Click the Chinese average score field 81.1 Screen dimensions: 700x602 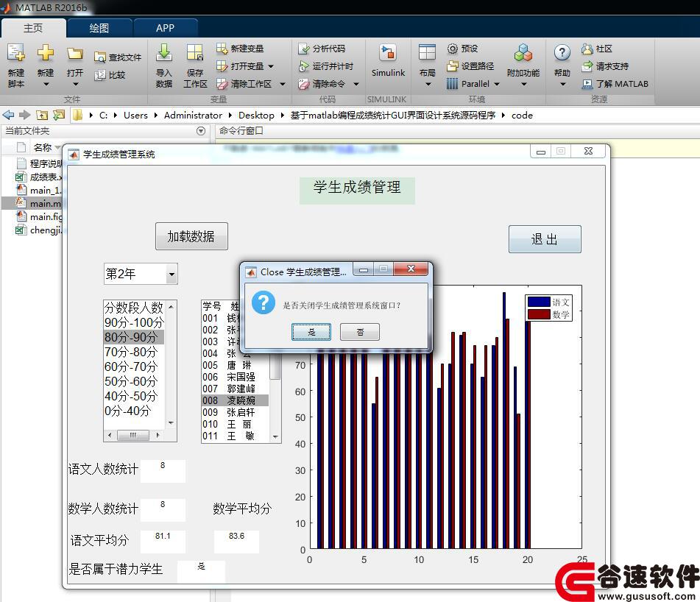tap(163, 541)
